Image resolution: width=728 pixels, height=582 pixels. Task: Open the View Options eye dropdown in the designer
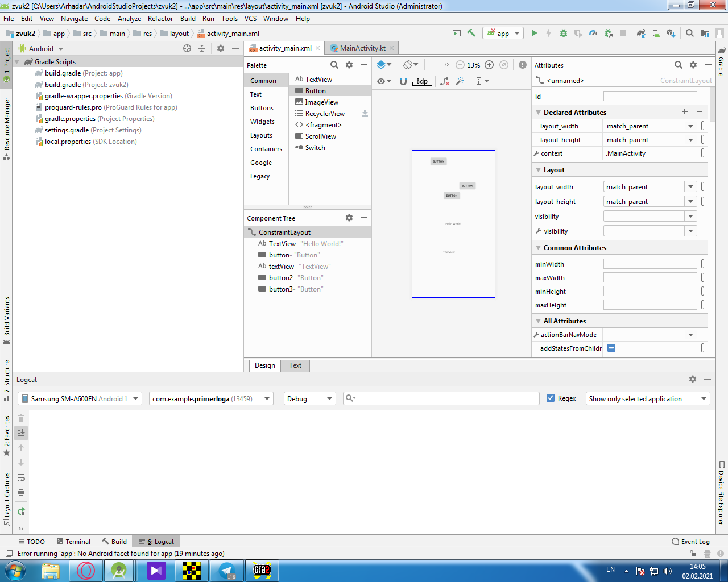384,81
